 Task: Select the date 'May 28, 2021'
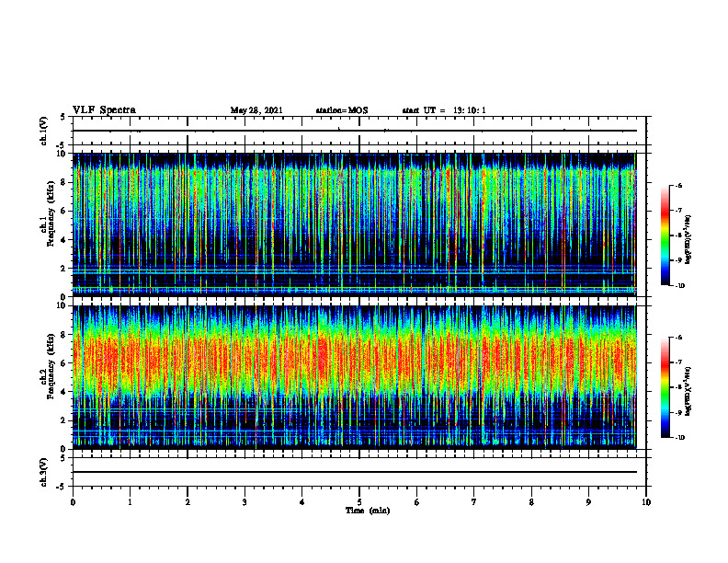pos(256,110)
